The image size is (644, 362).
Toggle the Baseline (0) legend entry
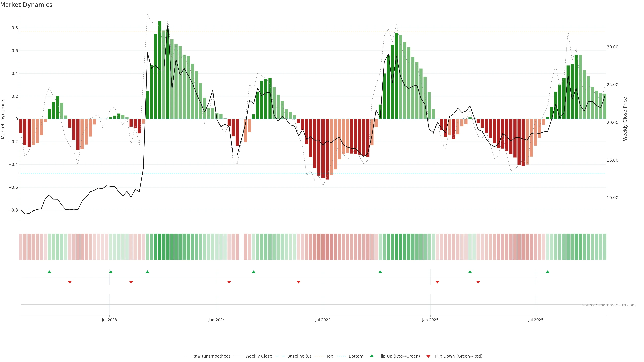pyautogui.click(x=299, y=356)
